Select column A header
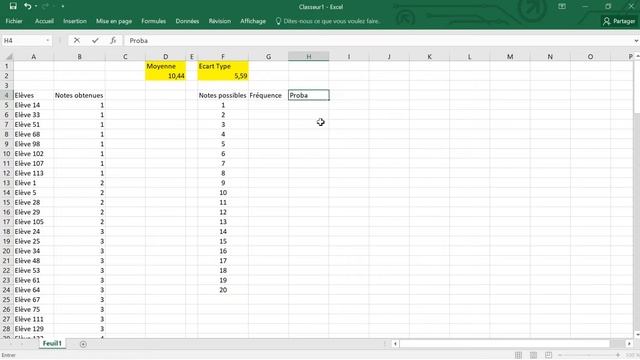The width and height of the screenshot is (640, 360). coord(33,56)
